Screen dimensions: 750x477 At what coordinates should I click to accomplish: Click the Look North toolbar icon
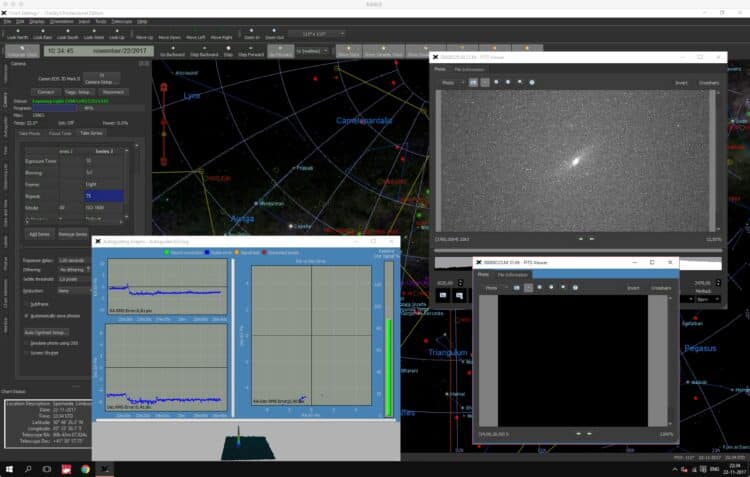coord(18,33)
